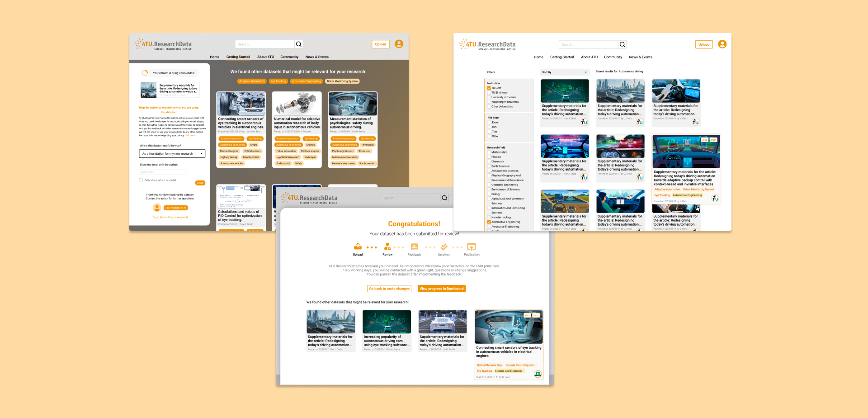The height and width of the screenshot is (418, 868).
Task: Click the 4TU.ResearchData logo in the Congratulations window
Action: point(309,198)
